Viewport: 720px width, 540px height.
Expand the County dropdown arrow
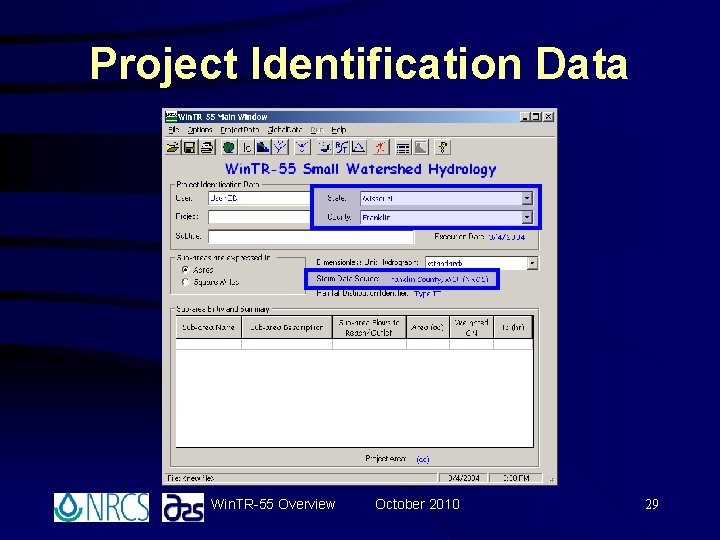pyautogui.click(x=527, y=217)
